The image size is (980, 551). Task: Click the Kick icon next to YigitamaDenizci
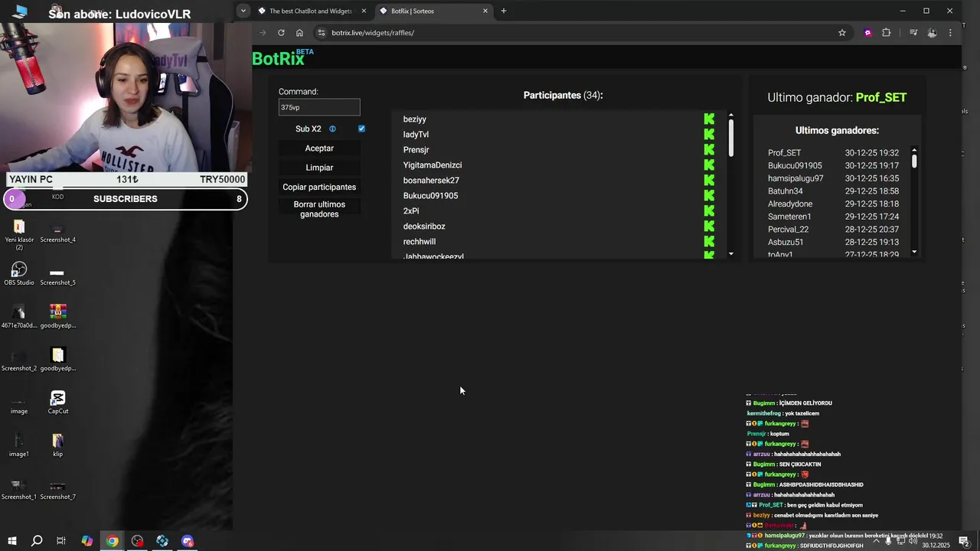[x=709, y=165]
